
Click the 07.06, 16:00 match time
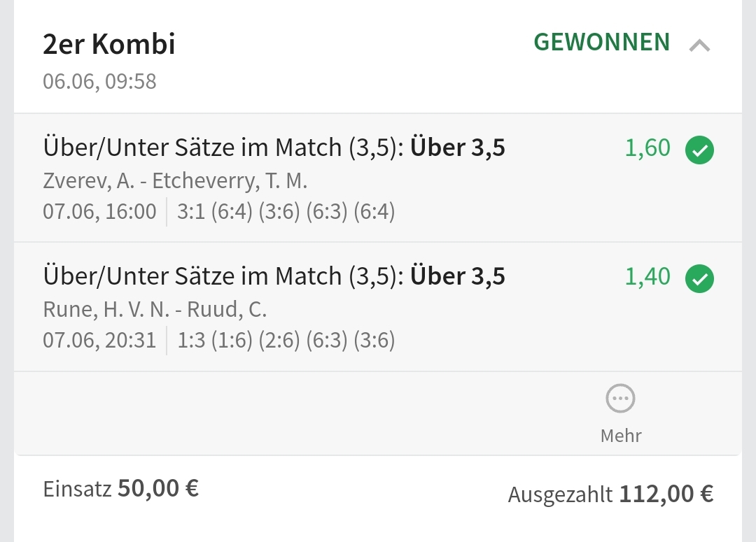coord(99,211)
